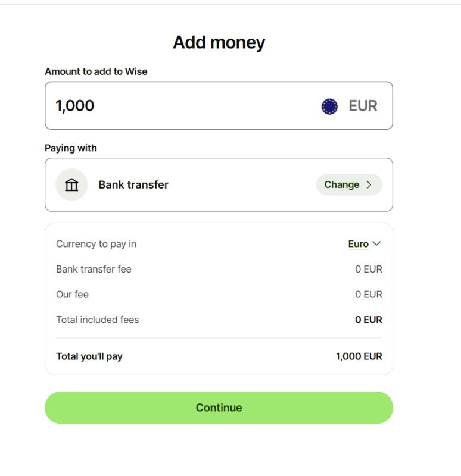Click the chevron arrow beside Change
Screen dimensions: 461x476
click(x=369, y=184)
